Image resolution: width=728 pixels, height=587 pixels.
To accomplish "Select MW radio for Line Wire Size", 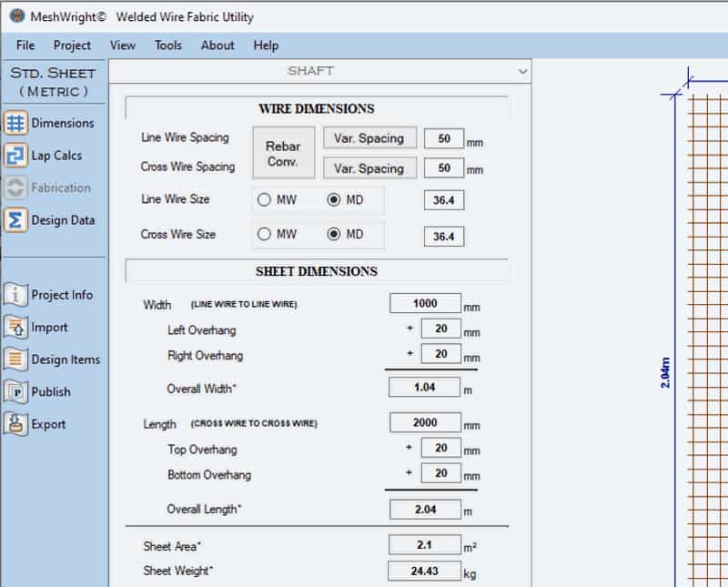I will [265, 200].
